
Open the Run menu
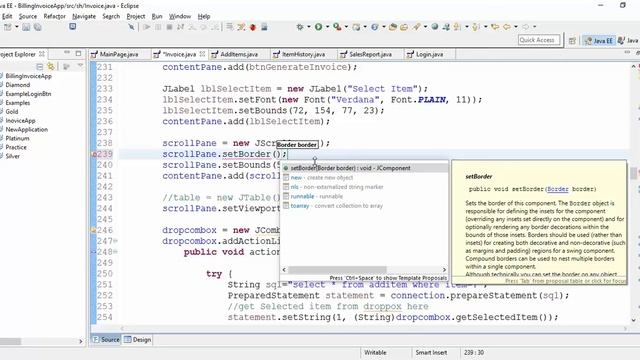click(x=157, y=16)
